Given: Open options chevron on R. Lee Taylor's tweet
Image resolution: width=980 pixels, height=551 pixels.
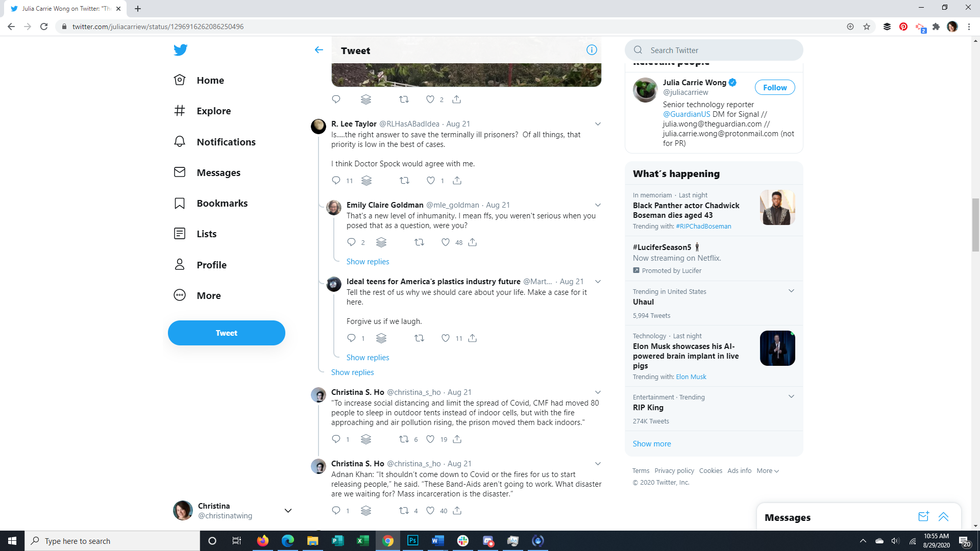Looking at the screenshot, I should pos(598,124).
